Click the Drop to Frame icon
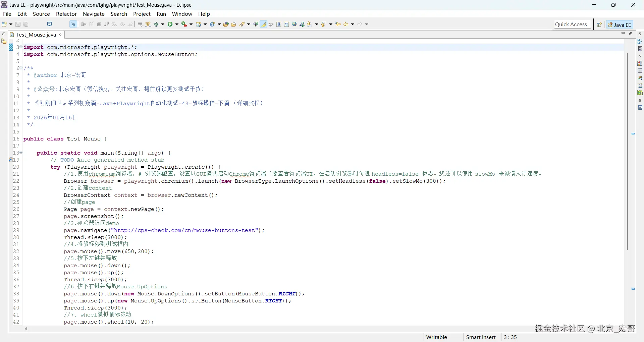The image size is (644, 342). [x=140, y=24]
